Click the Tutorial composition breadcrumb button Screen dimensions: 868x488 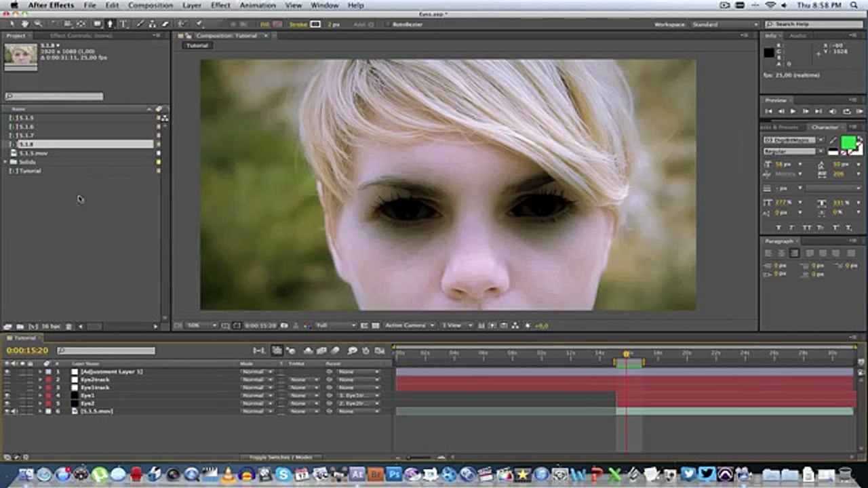point(197,45)
